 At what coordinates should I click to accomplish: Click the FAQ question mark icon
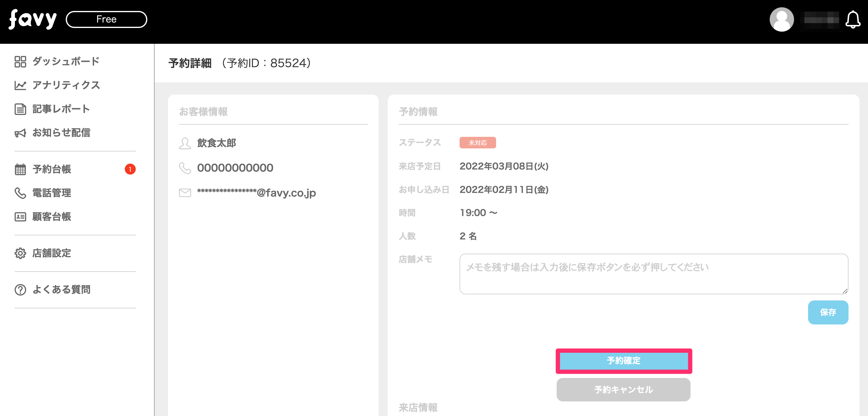click(20, 289)
